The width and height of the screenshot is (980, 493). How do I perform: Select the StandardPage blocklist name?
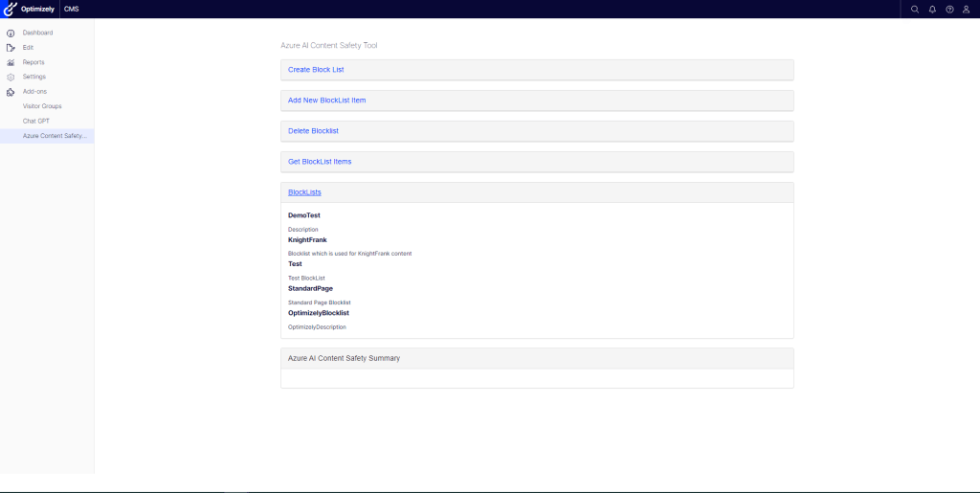click(310, 289)
